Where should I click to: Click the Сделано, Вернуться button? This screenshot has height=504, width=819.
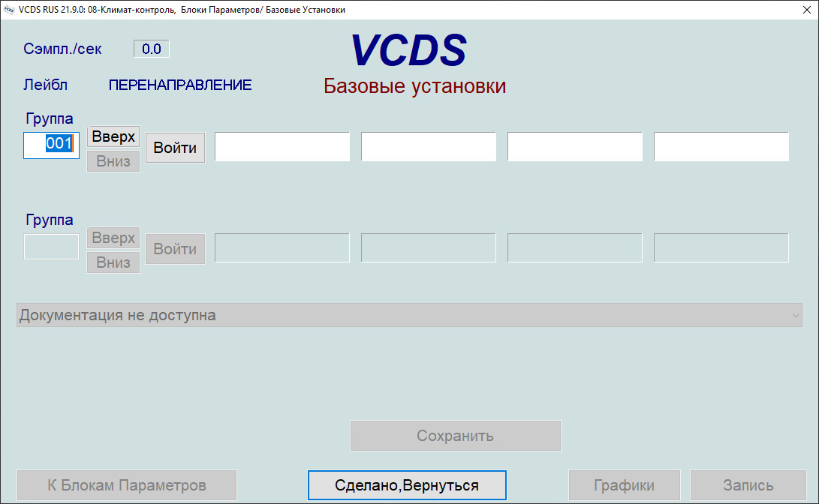tap(407, 485)
